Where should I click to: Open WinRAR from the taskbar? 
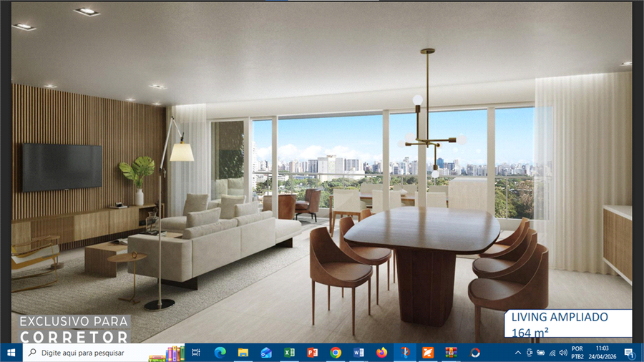451,353
